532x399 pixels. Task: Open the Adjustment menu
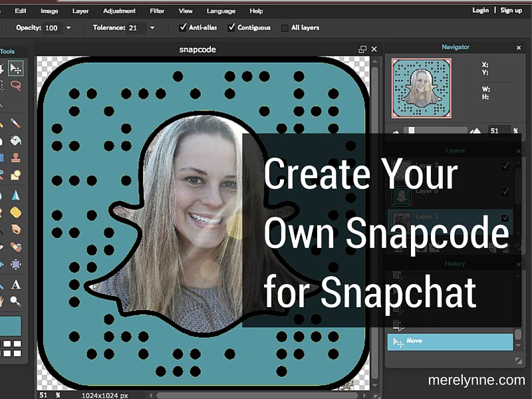(x=120, y=11)
